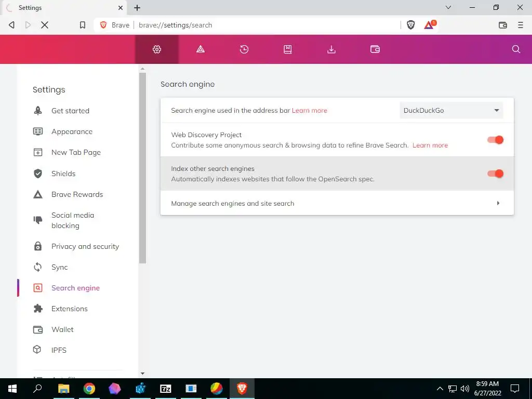Click the search settings magnifier icon
The width and height of the screenshot is (532, 399).
click(x=516, y=49)
